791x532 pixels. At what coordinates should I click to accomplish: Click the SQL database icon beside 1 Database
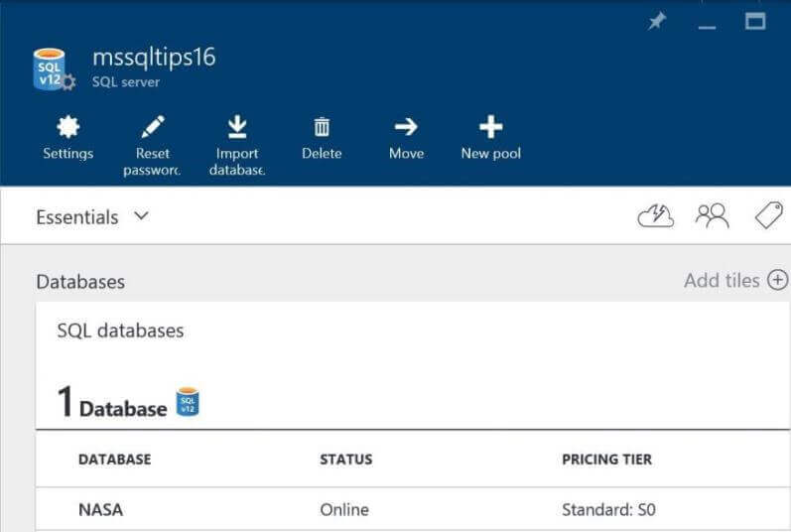188,402
